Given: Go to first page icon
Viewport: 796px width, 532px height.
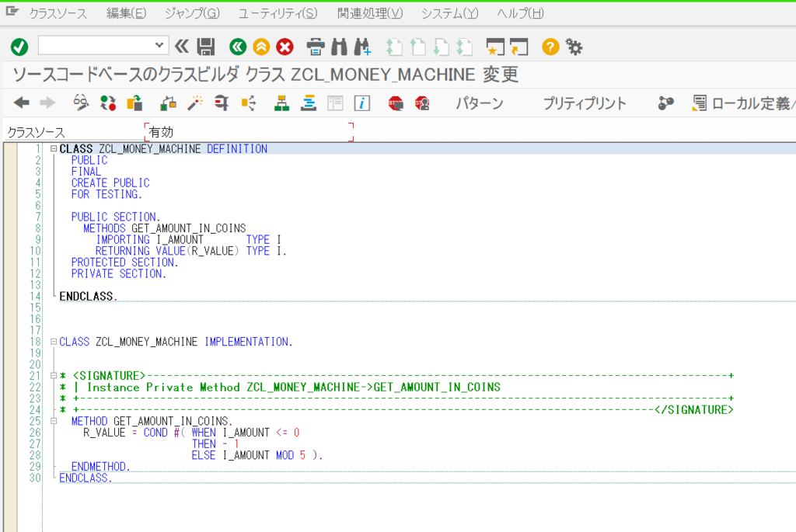Looking at the screenshot, I should coord(393,47).
